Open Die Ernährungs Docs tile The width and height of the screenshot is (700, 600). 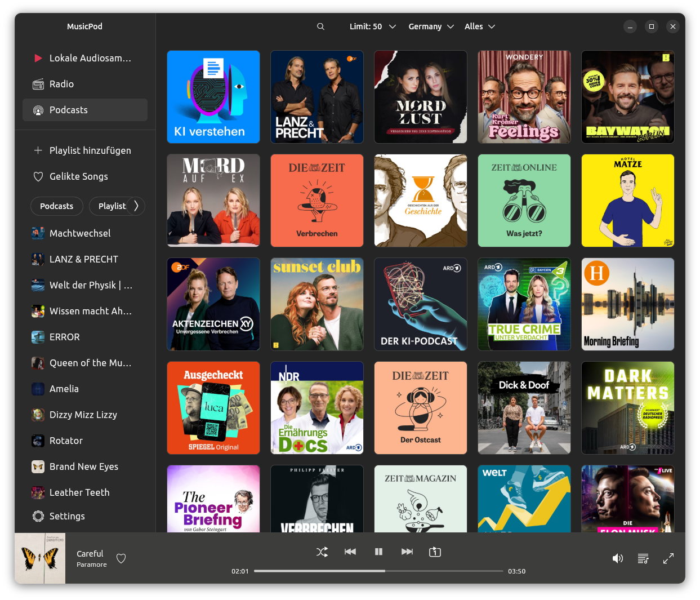[x=317, y=408]
